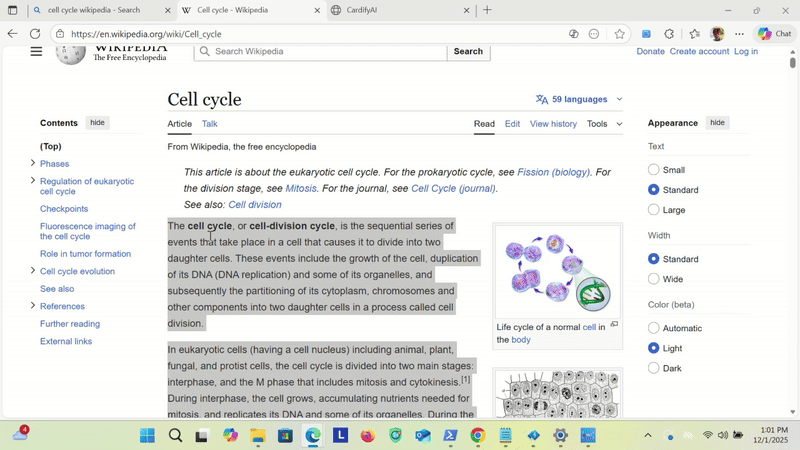The image size is (800, 450).
Task: Open the 59 languages dropdown
Action: click(x=579, y=99)
